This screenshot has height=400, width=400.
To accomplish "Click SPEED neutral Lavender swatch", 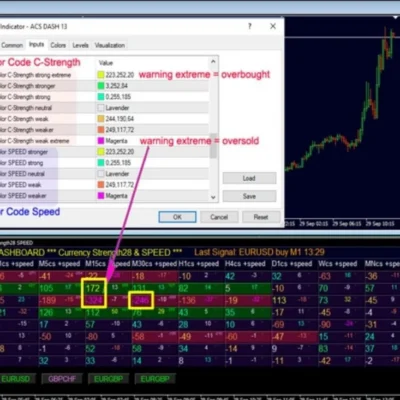I will 101,174.
